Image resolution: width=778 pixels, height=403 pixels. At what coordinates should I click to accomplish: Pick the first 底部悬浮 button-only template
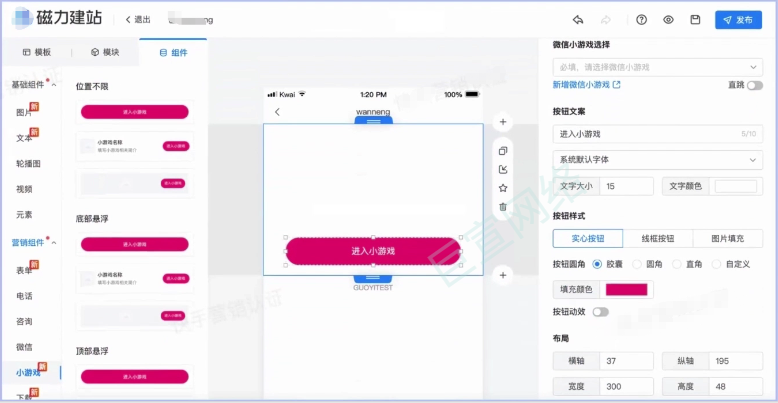tap(134, 244)
